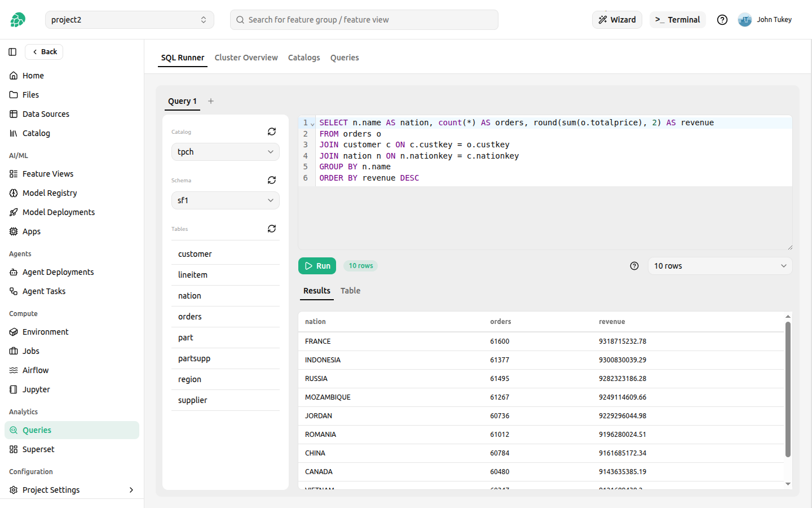Switch to Catalogs tab
The width and height of the screenshot is (812, 508).
pyautogui.click(x=304, y=58)
